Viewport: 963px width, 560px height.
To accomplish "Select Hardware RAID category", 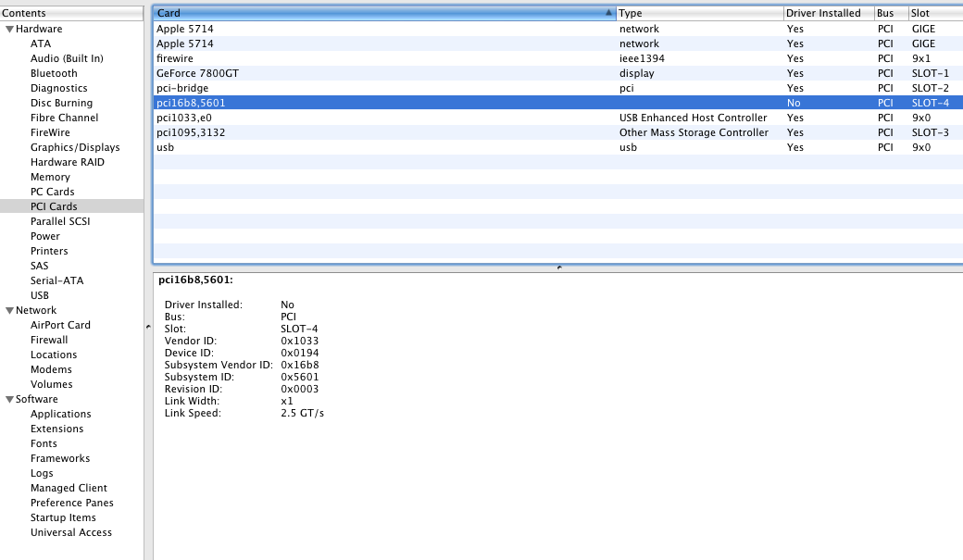I will tap(68, 162).
